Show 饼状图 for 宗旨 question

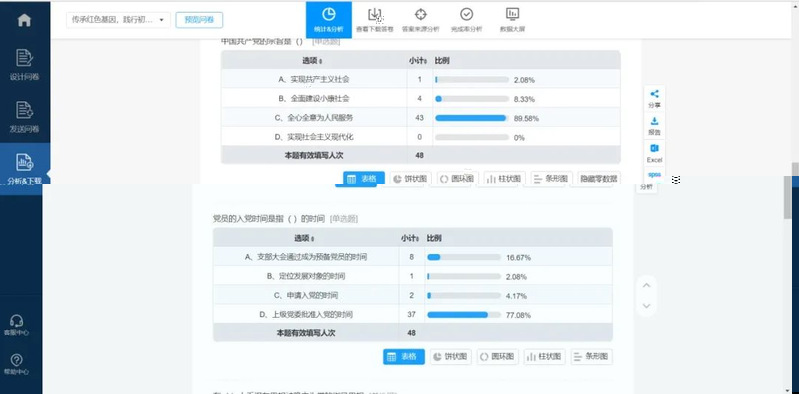pyautogui.click(x=411, y=179)
